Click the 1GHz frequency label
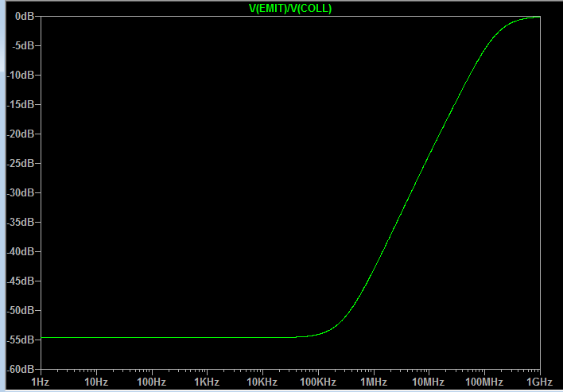 point(540,382)
